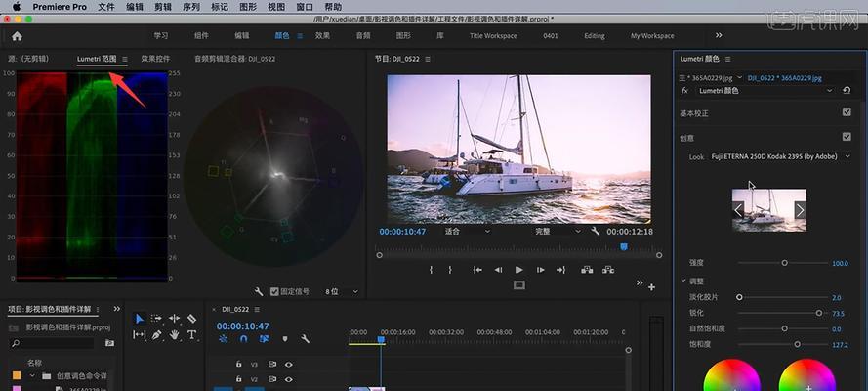Toggle timeline Snap magnet icon
This screenshot has width=868, height=391.
243,339
